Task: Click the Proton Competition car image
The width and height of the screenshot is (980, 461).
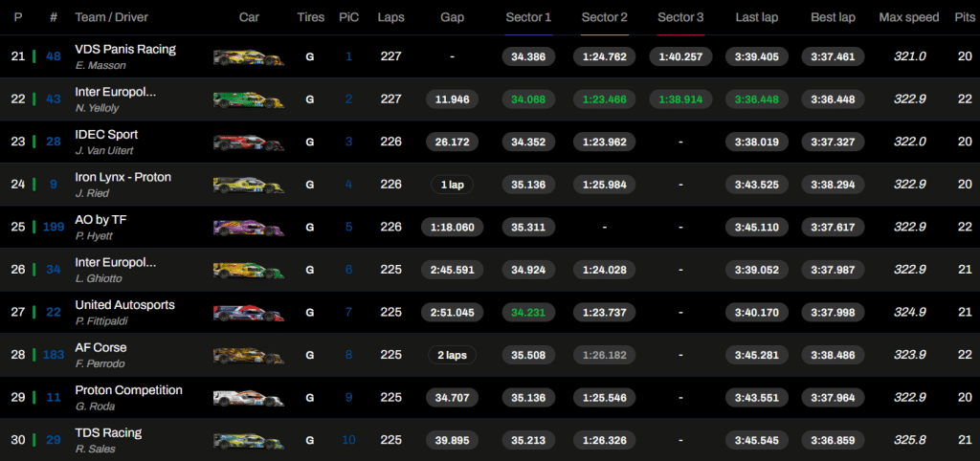Action: point(249,398)
